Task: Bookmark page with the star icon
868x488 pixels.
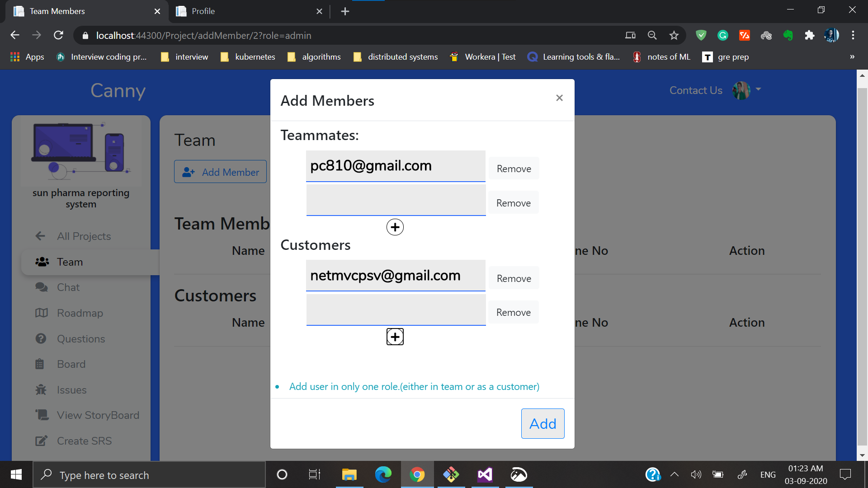Action: 674,35
